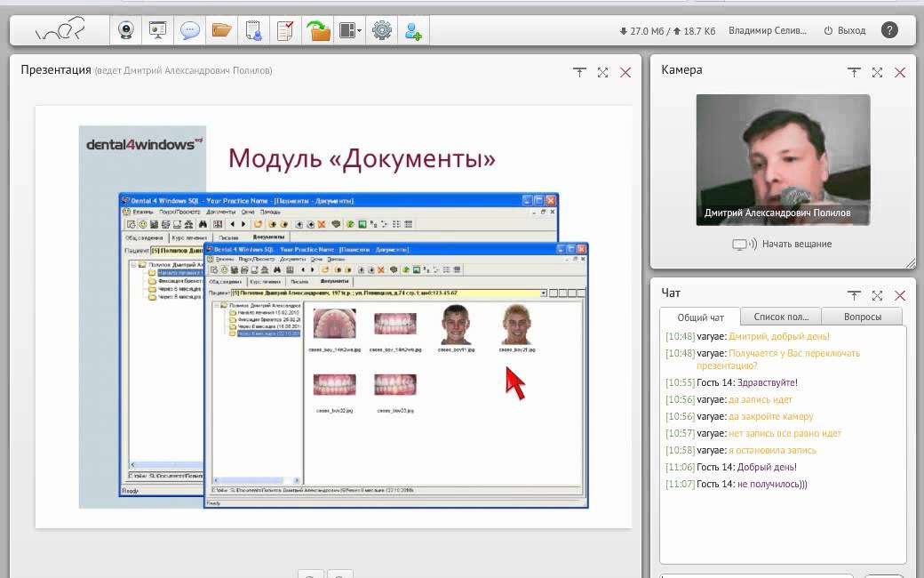Click the application logo in toolbar
Screen dimensions: 924x578
click(60, 29)
